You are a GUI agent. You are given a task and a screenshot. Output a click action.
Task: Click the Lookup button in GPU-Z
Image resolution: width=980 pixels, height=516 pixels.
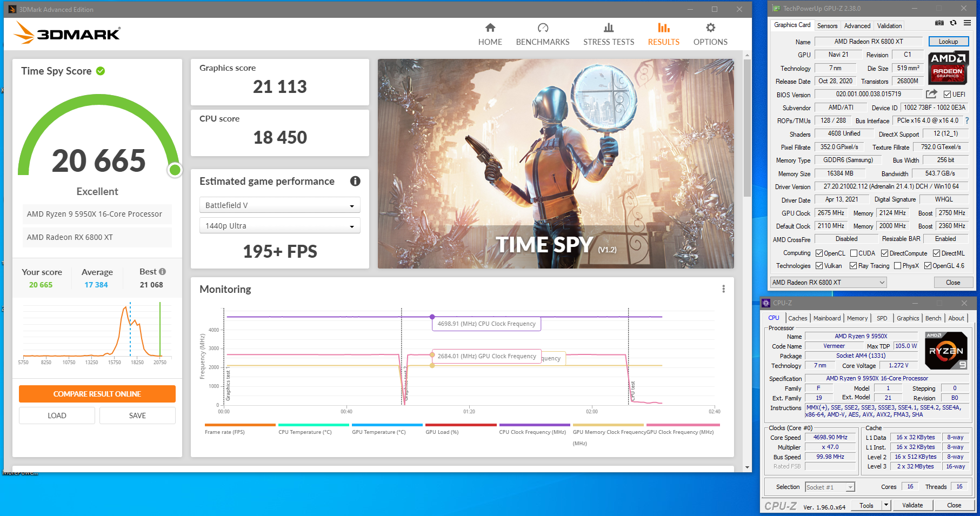pyautogui.click(x=948, y=42)
